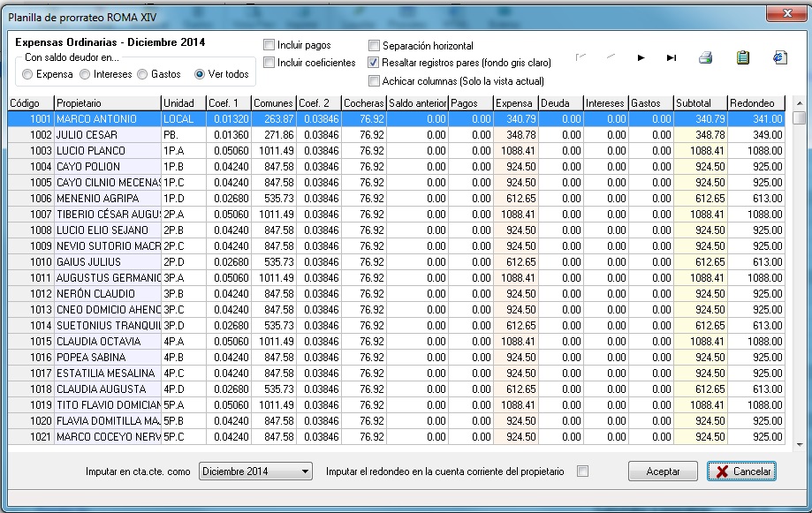The width and height of the screenshot is (812, 513).
Task: Jump to last record arrow
Action: [672, 58]
